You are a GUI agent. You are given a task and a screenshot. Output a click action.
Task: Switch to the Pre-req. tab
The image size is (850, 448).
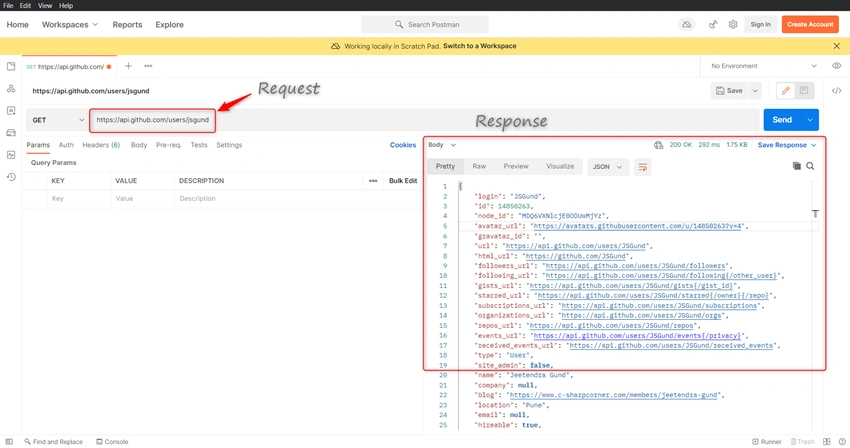(x=169, y=145)
